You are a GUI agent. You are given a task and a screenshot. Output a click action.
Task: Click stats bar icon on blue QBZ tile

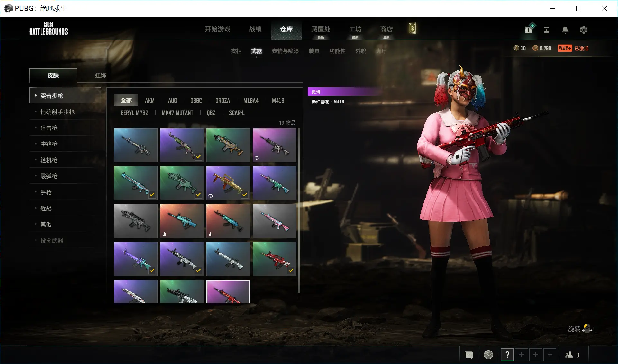(164, 234)
